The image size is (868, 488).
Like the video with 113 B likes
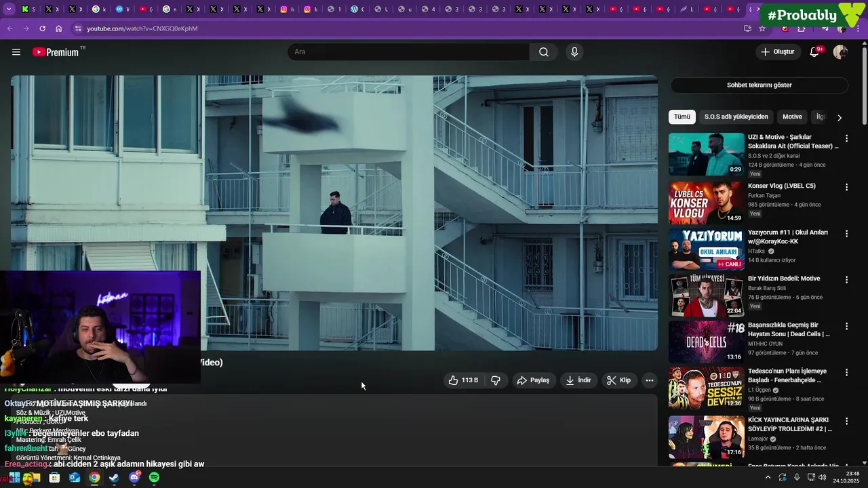point(463,380)
